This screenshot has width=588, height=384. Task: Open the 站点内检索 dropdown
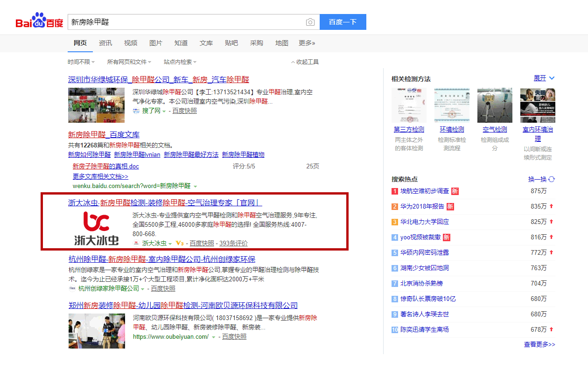180,62
